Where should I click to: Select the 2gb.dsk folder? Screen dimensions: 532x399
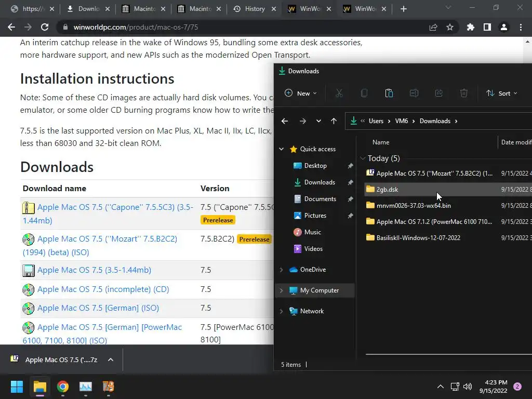pyautogui.click(x=448, y=189)
